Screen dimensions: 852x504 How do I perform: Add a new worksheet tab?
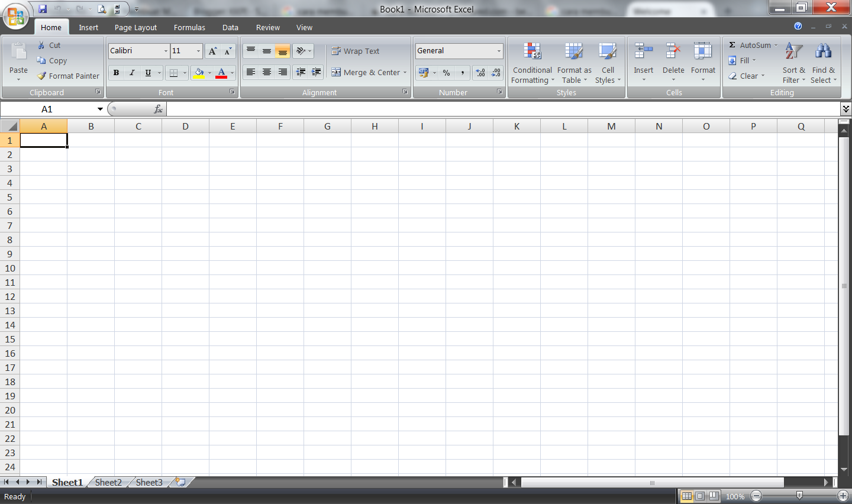tap(180, 482)
